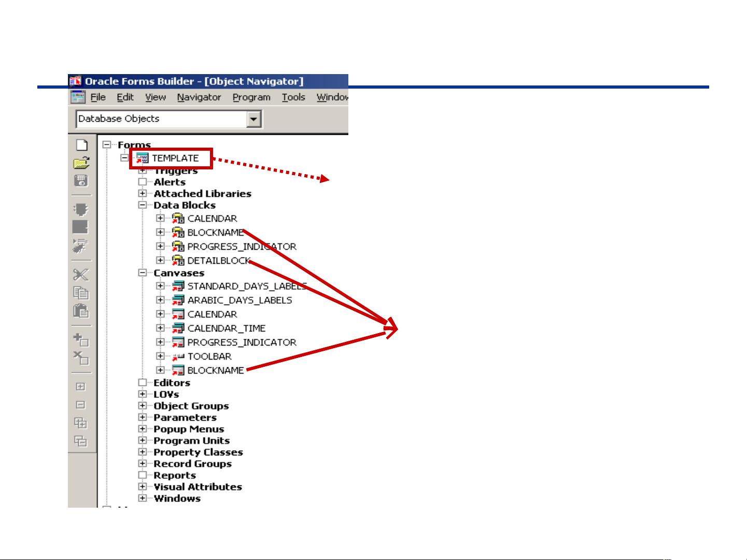Open the File menu

(98, 97)
